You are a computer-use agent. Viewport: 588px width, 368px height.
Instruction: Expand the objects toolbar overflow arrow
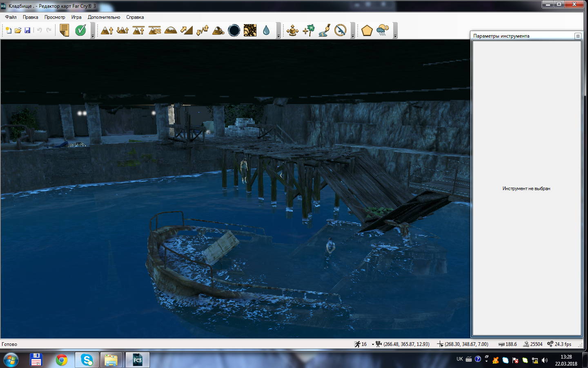tap(353, 36)
